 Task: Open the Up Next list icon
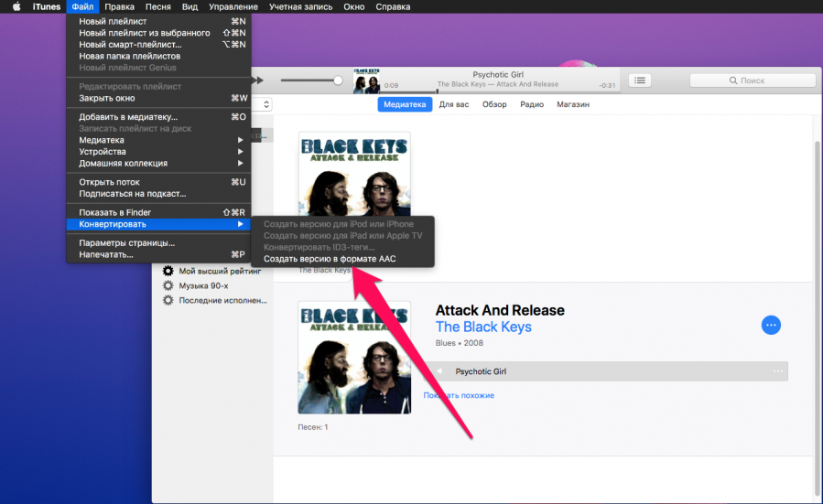640,80
